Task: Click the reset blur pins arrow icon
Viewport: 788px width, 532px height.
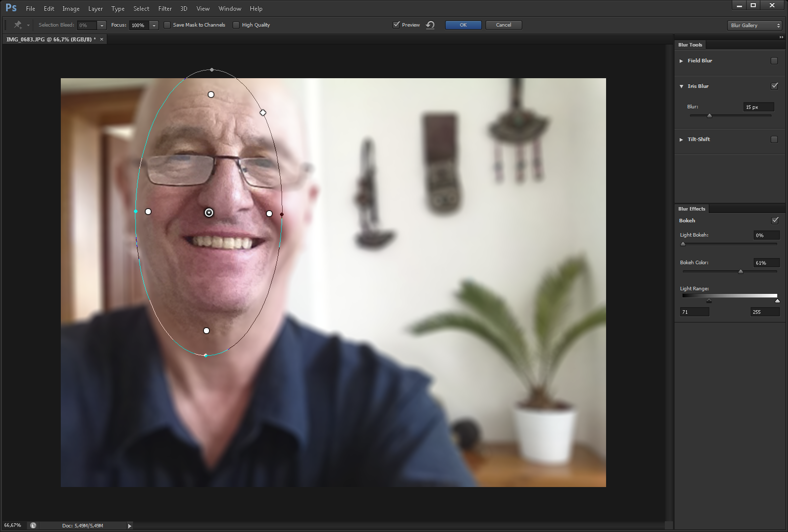Action: coord(430,25)
